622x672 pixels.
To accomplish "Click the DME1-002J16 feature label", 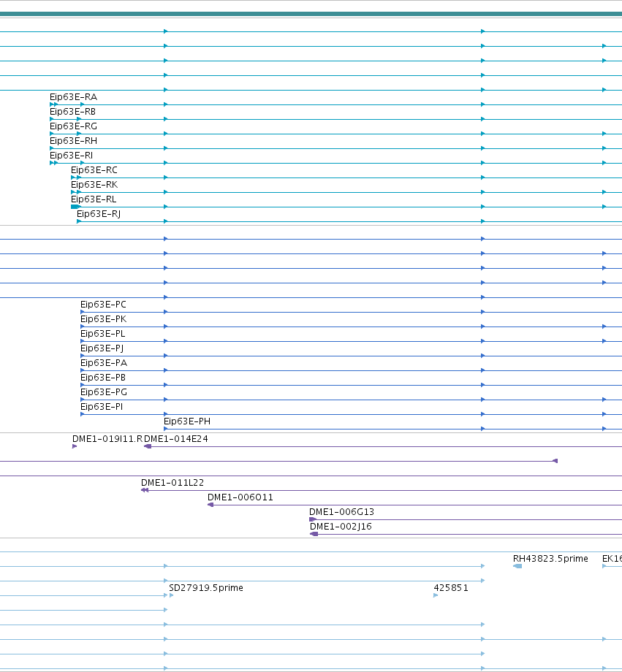I will (341, 527).
